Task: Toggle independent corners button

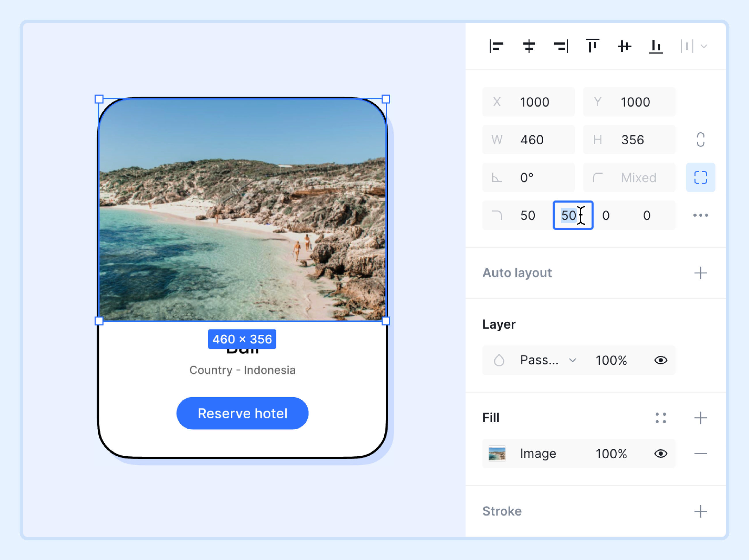Action: coord(701,177)
